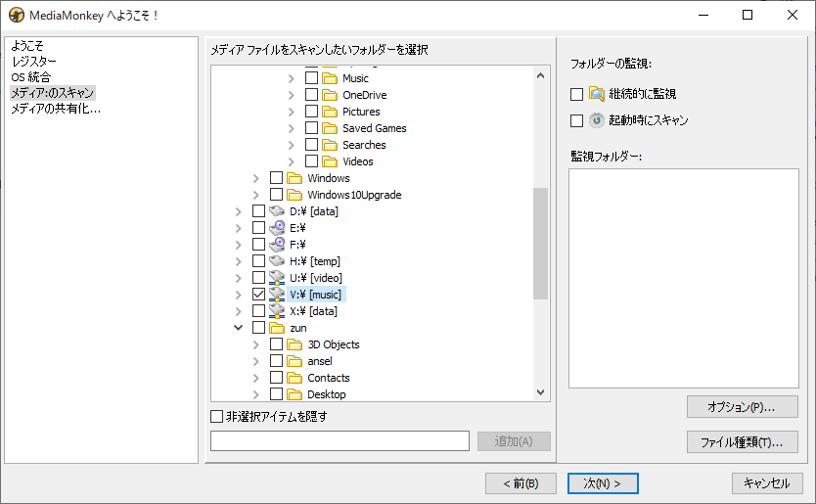Select the Saved Games tree label
Screen dimensions: 816x504
click(374, 128)
